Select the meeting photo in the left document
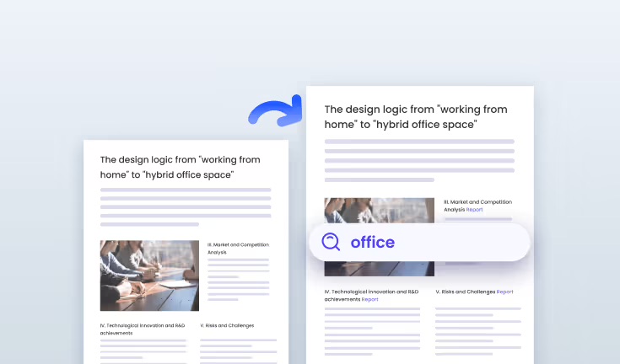620x364 pixels. pos(149,276)
